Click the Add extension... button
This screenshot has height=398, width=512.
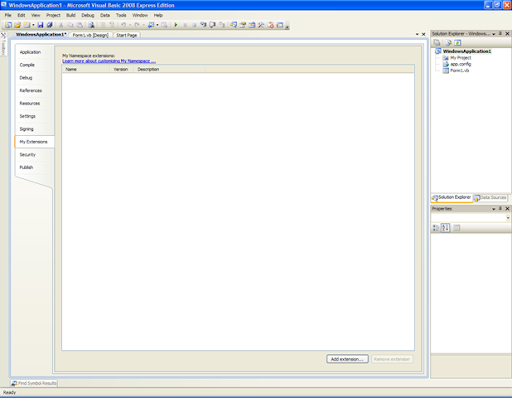pyautogui.click(x=347, y=359)
